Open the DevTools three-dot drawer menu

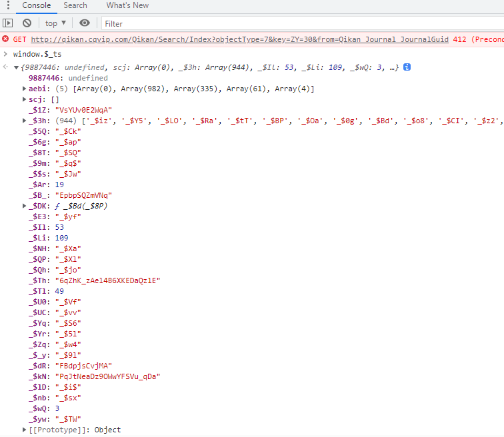(8, 5)
